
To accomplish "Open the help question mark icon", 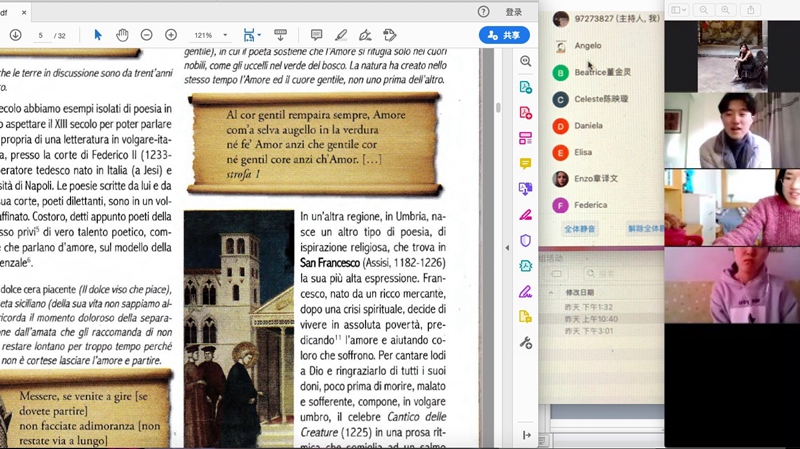I will [x=484, y=12].
